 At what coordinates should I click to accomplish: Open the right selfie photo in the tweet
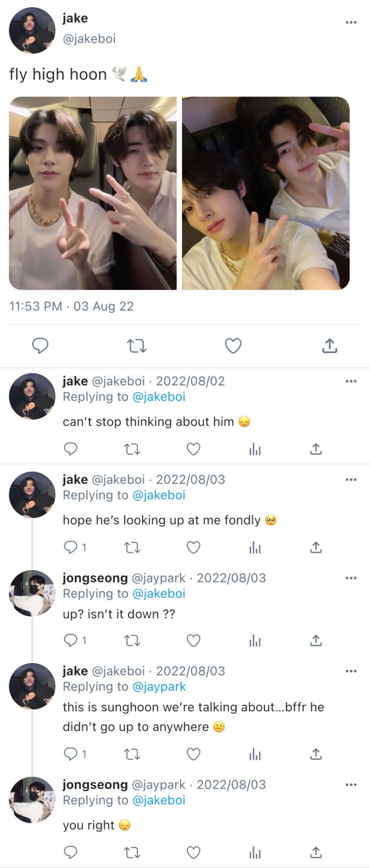point(266,193)
